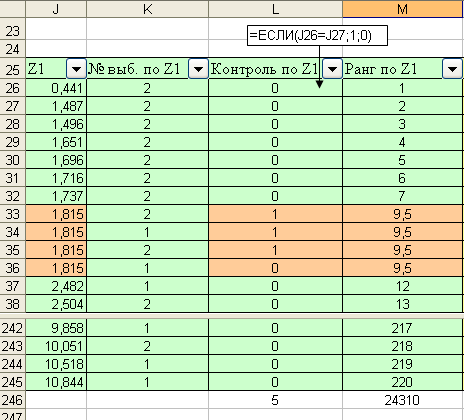The image size is (464, 420).
Task: Click cell with value 2,504
Action: [56, 304]
